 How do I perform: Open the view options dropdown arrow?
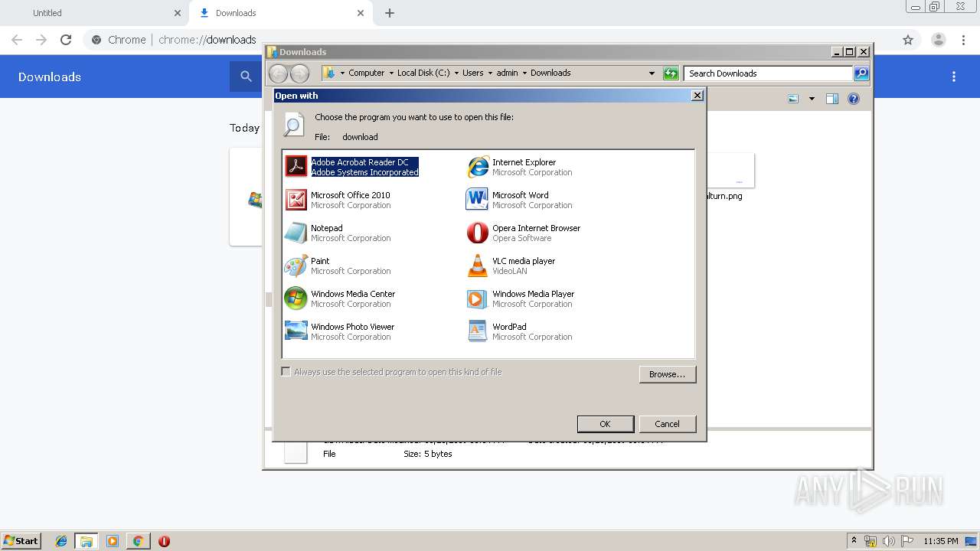pyautogui.click(x=812, y=99)
